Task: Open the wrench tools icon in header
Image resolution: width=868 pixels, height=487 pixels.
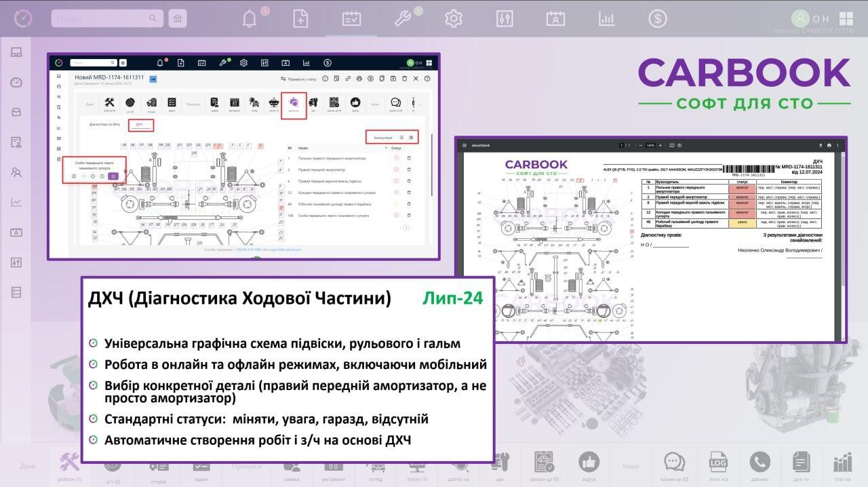Action: coord(403,18)
